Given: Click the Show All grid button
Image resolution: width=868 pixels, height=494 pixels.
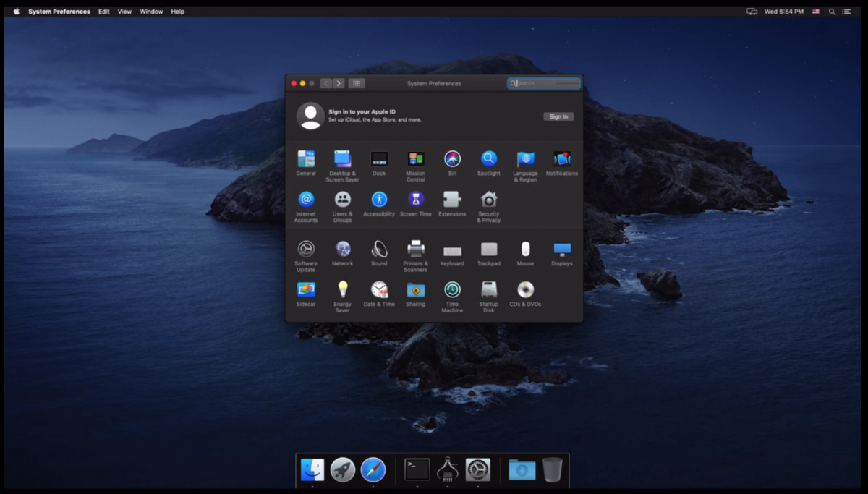Looking at the screenshot, I should point(357,83).
